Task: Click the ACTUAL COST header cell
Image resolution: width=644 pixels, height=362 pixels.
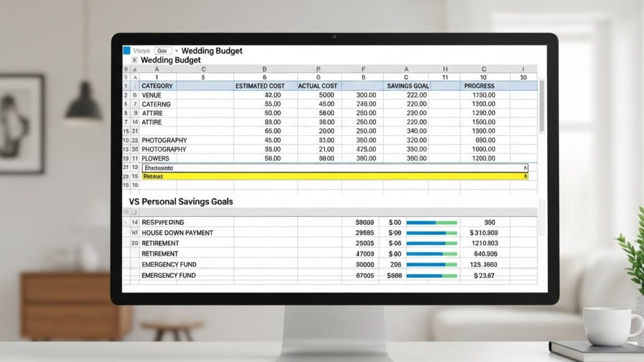Action: (318, 85)
